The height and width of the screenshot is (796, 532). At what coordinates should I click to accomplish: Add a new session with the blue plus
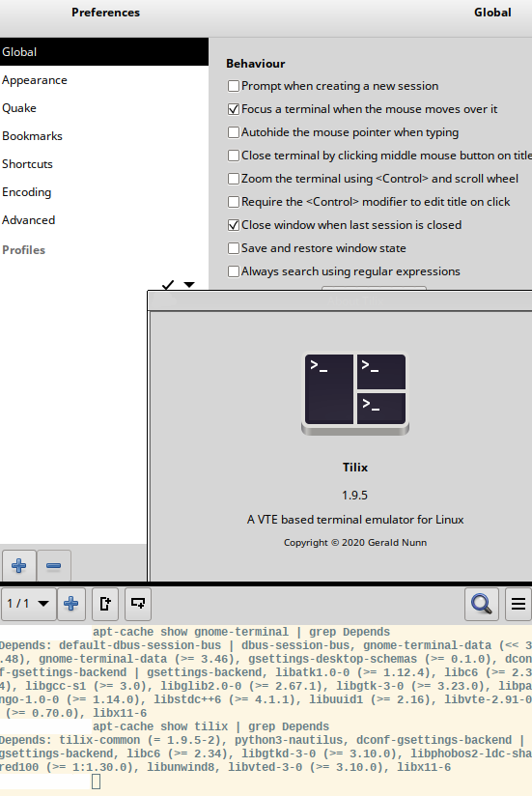71,604
